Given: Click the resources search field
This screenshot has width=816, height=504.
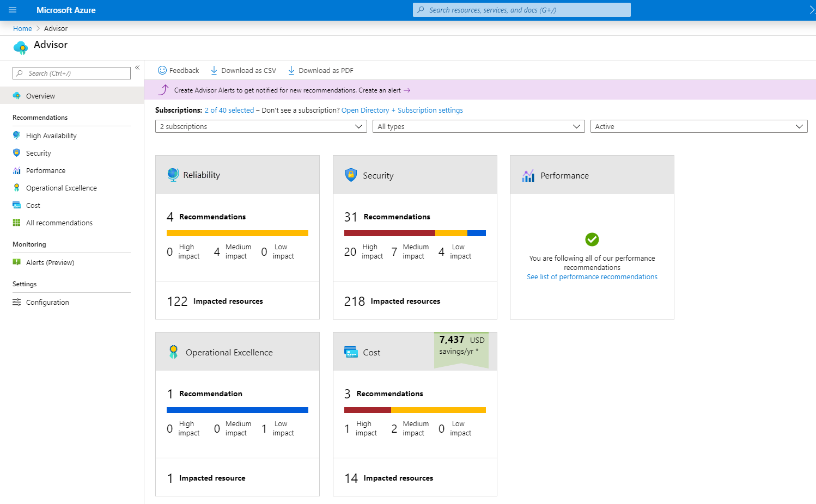Looking at the screenshot, I should pos(521,9).
